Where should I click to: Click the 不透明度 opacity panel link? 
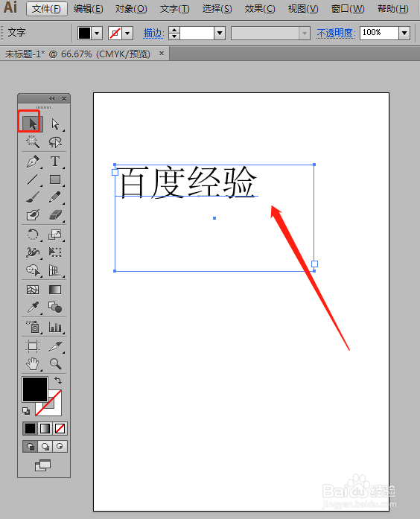click(x=336, y=33)
